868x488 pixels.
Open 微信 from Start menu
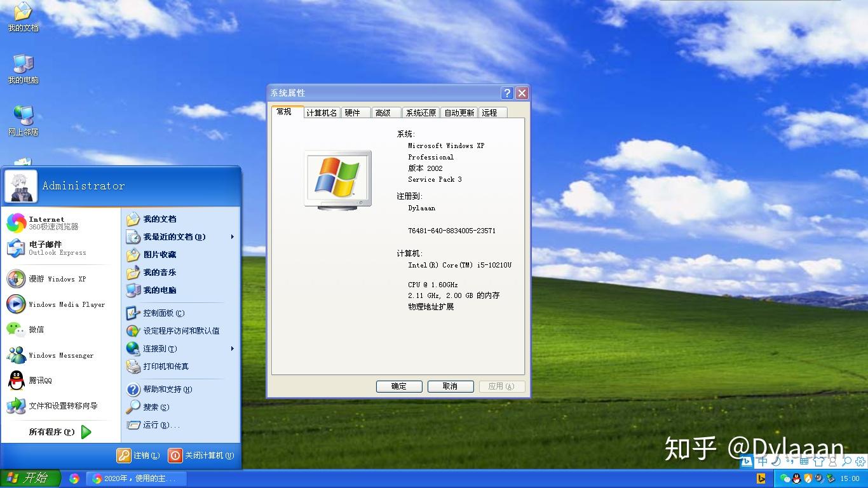tap(61, 330)
